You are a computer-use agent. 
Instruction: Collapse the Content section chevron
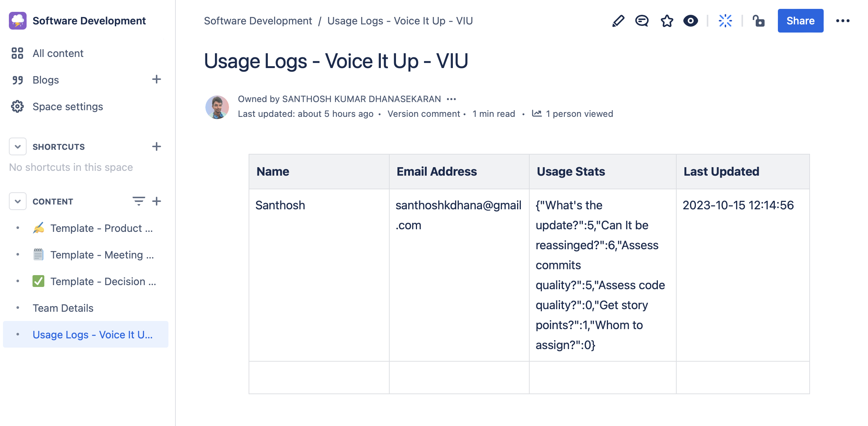[x=18, y=202]
